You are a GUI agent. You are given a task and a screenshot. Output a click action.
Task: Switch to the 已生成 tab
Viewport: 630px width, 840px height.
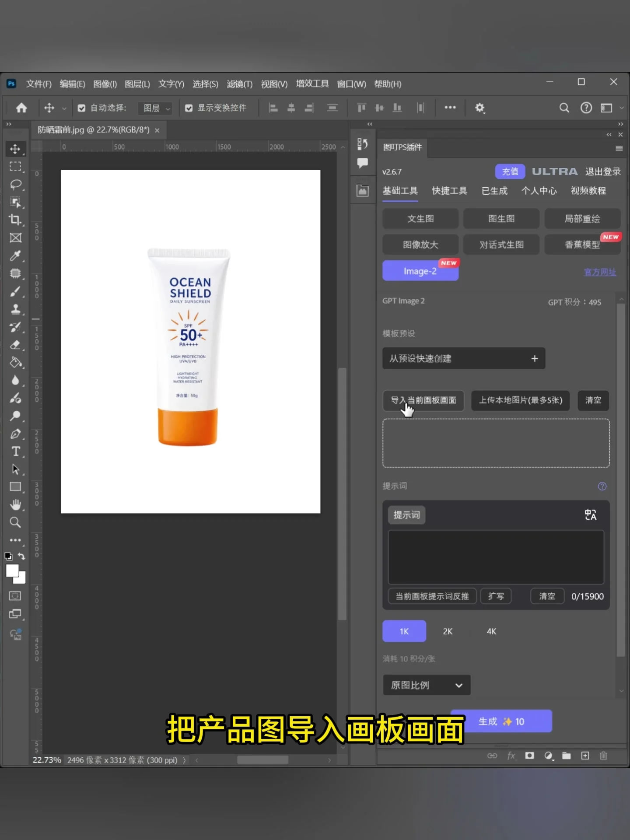[494, 191]
